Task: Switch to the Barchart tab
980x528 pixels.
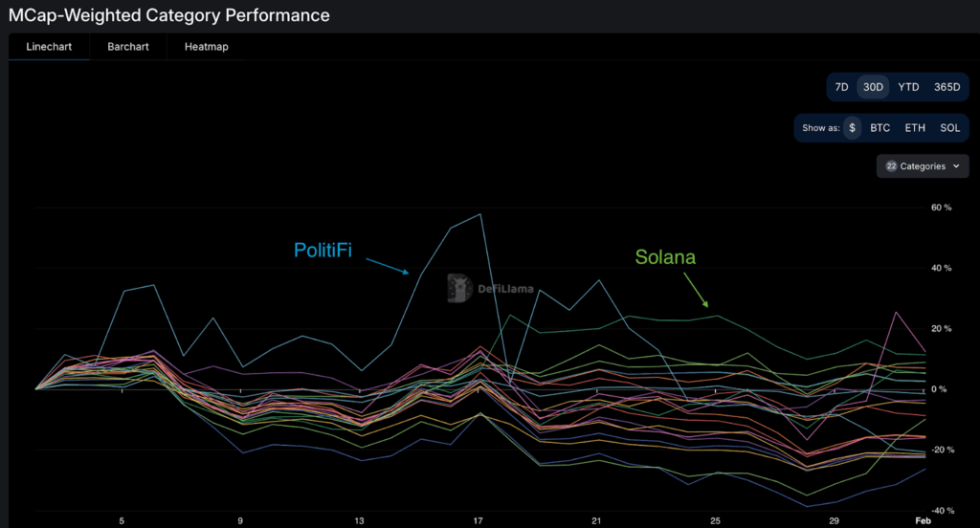Action: click(x=128, y=47)
